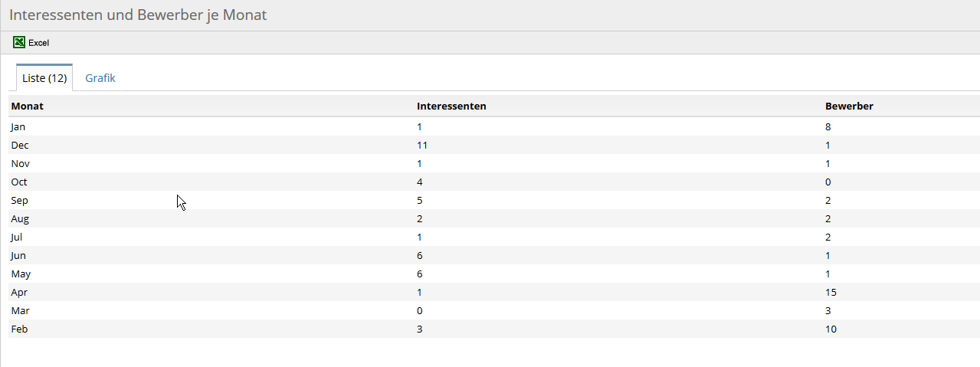Click the page title Interessenten und Bewerber je Monat
980x367 pixels.
point(138,15)
